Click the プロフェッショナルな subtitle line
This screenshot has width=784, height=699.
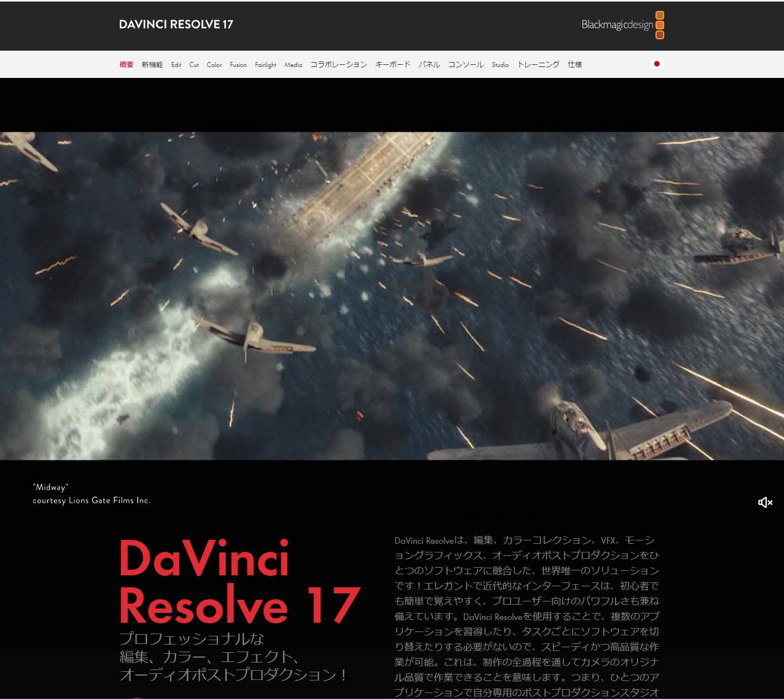point(192,638)
